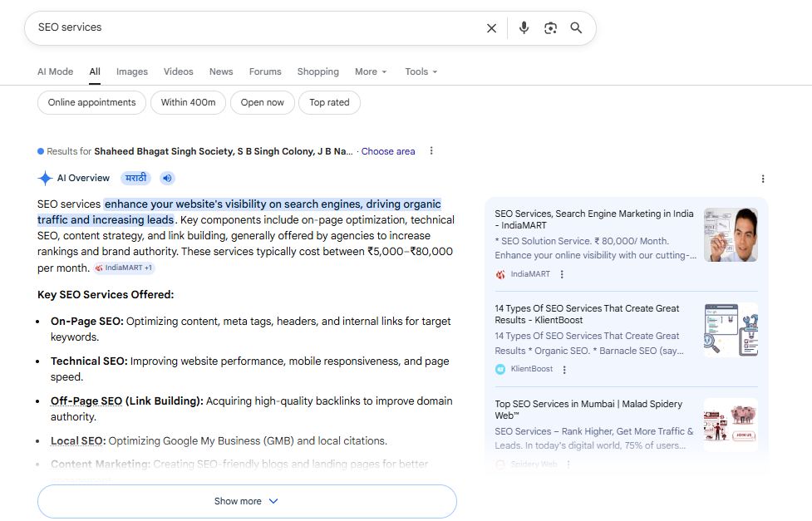Viewport: 812px width, 521px height.
Task: Expand AI Overview with Show more
Action: (246, 501)
